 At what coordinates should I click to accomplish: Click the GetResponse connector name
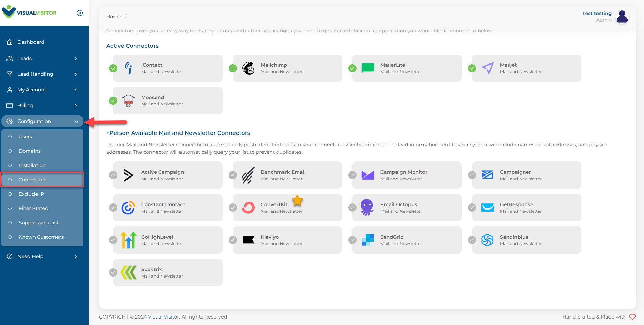(516, 204)
